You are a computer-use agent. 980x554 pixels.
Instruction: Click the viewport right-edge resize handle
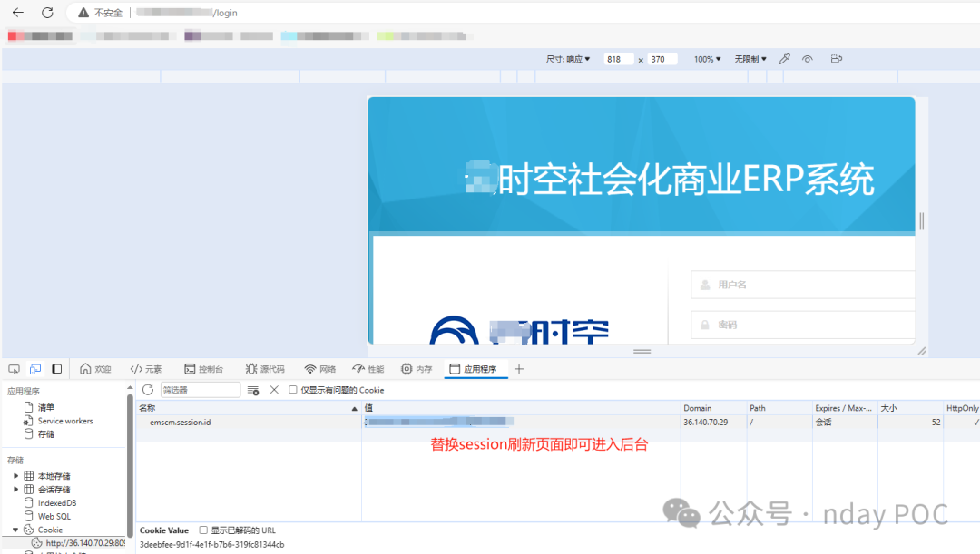pos(921,220)
